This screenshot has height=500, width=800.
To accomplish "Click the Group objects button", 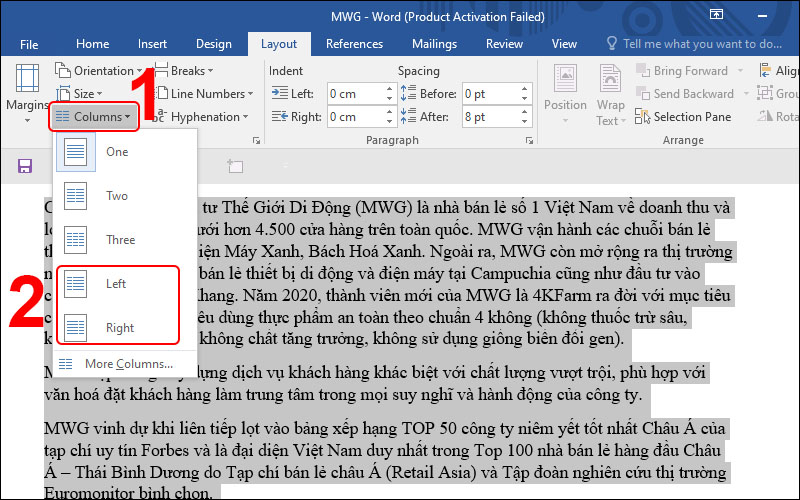I will [x=779, y=94].
